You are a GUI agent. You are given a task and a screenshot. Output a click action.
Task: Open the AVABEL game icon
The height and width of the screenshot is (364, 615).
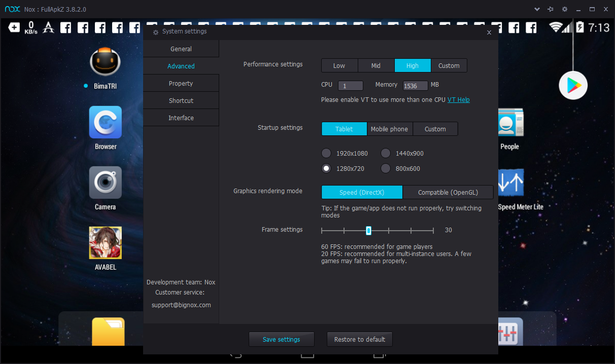click(106, 243)
